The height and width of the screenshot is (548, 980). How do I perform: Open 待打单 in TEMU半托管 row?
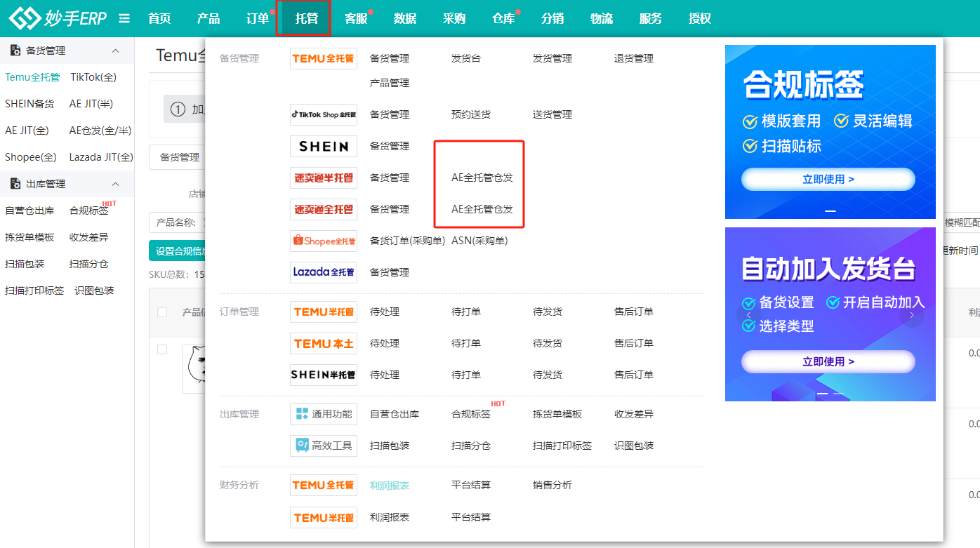[466, 312]
